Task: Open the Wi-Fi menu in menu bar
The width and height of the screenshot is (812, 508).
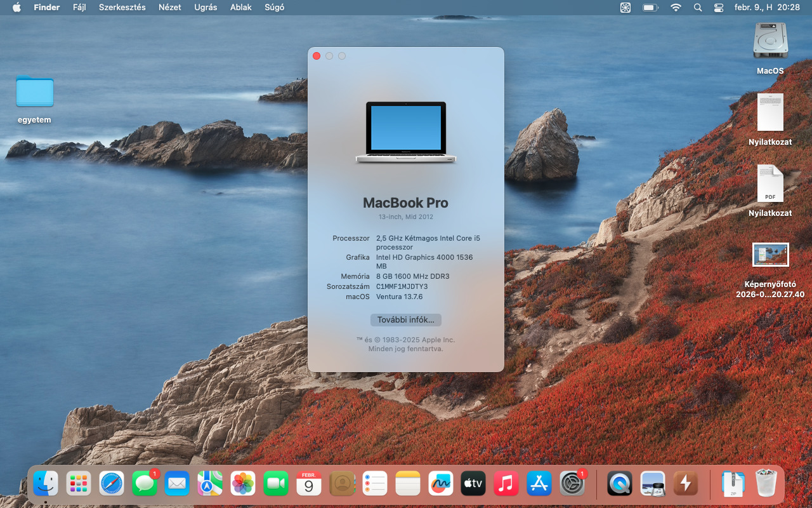Action: [x=676, y=8]
